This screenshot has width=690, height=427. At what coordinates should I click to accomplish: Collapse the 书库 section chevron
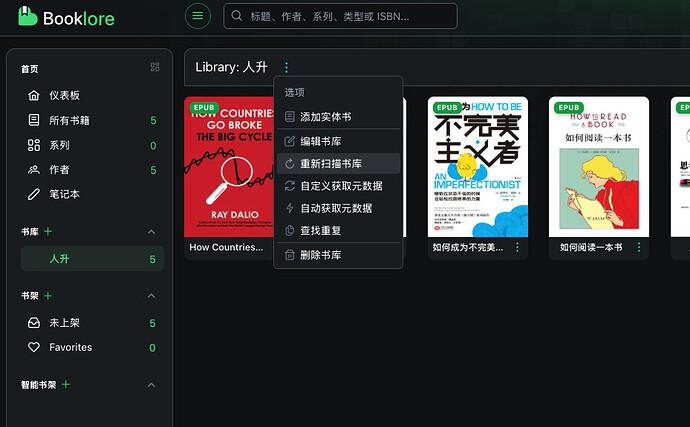(x=151, y=232)
